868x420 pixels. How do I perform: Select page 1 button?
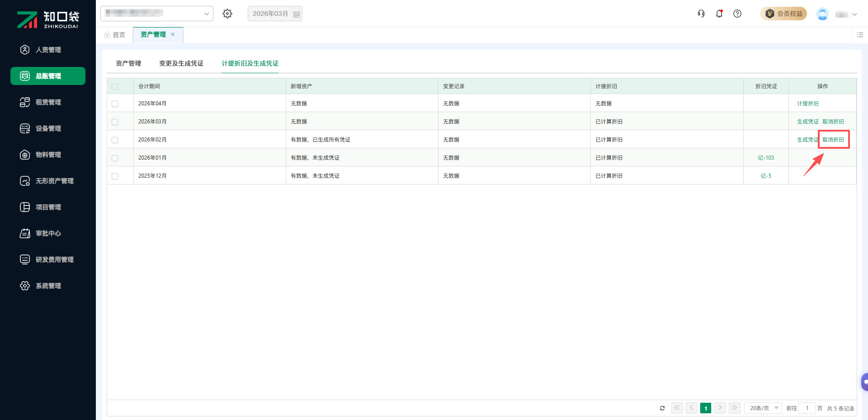[706, 408]
